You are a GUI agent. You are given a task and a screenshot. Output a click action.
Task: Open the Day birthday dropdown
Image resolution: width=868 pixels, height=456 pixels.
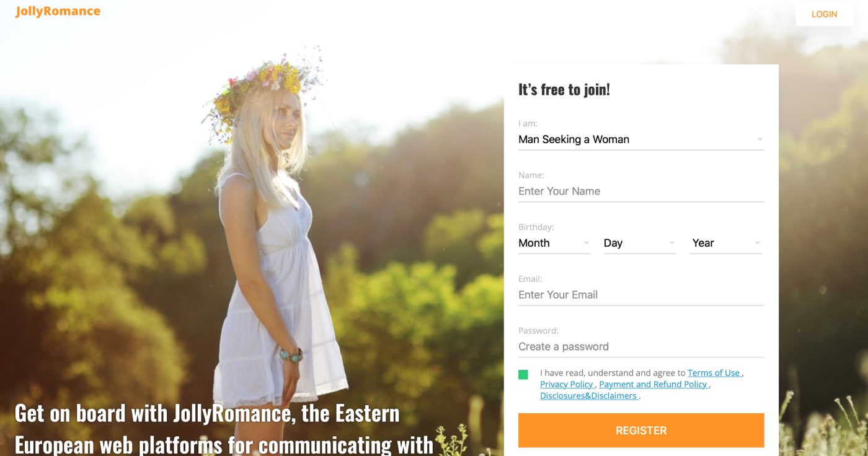pyautogui.click(x=639, y=243)
